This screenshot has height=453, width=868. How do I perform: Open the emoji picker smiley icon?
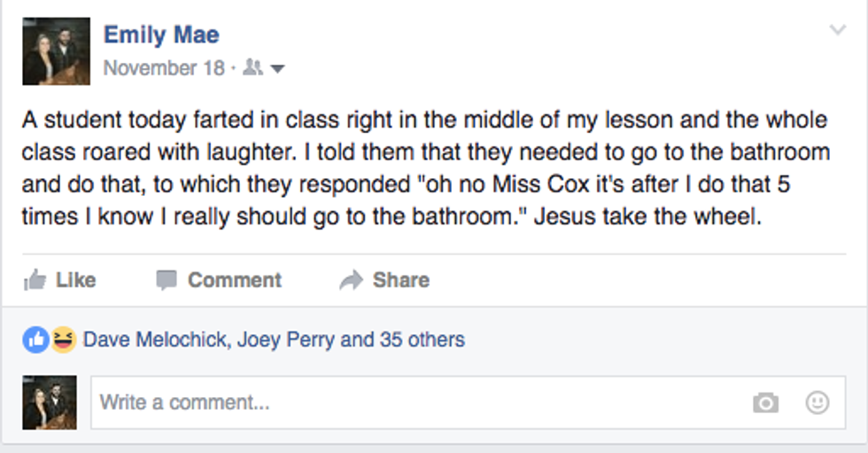817,402
